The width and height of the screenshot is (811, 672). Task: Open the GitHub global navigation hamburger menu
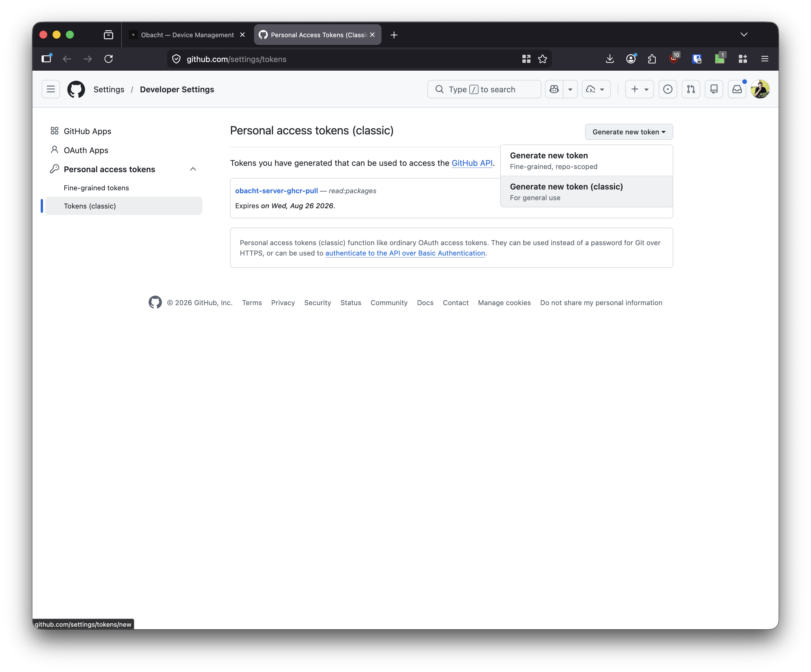(x=51, y=89)
